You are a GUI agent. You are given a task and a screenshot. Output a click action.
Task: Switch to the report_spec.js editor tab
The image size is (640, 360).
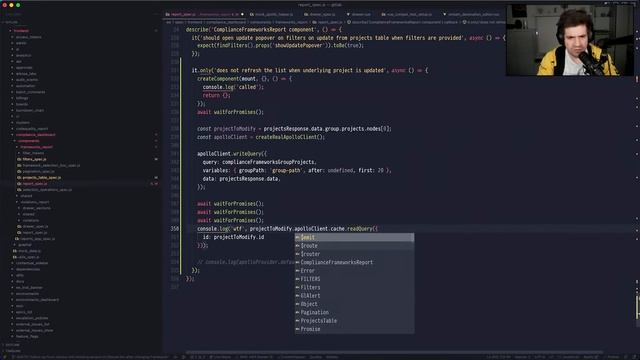tap(204, 14)
